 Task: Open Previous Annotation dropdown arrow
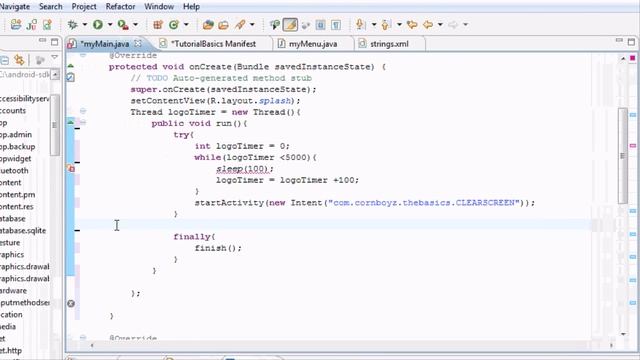pyautogui.click(x=399, y=25)
